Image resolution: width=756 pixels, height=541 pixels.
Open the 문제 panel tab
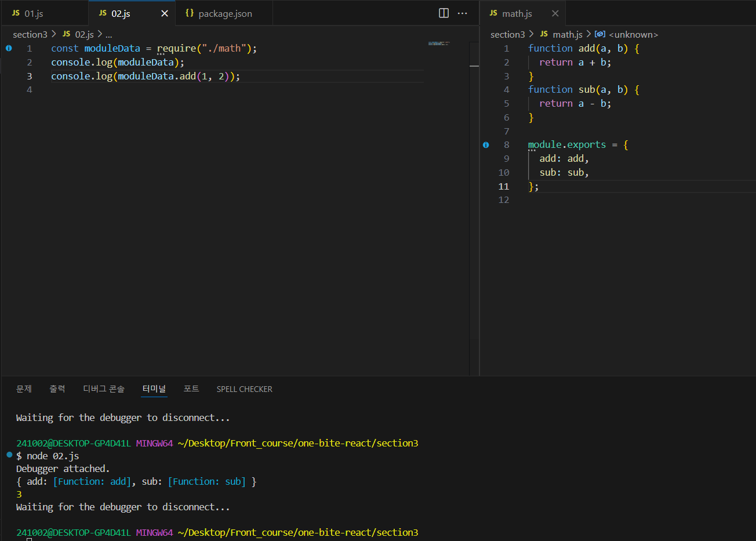coord(24,389)
